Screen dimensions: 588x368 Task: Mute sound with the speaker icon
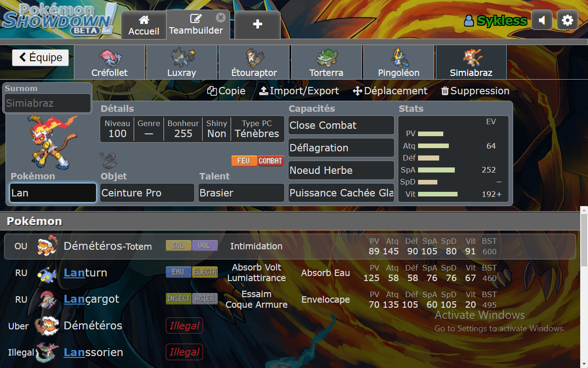coord(542,20)
